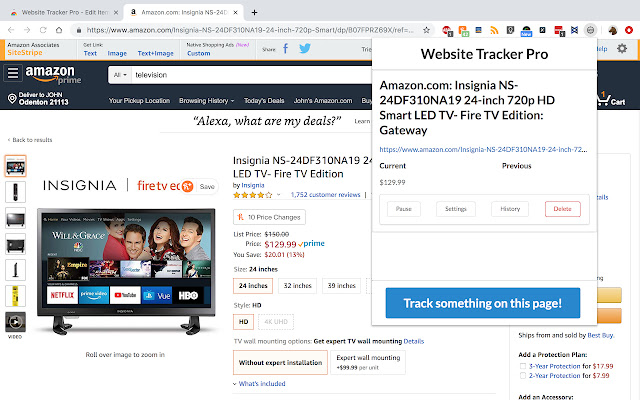Click the horse profile avatar in Chrome
The image size is (640, 400).
click(x=613, y=30)
